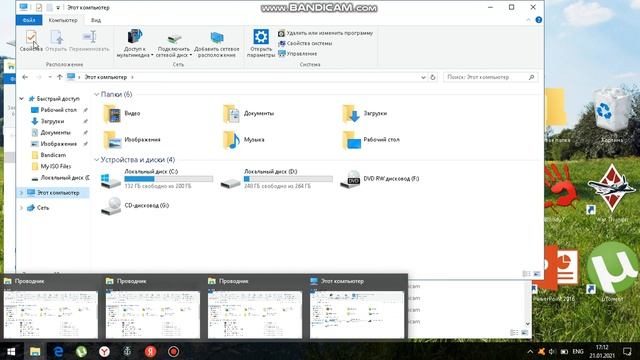This screenshot has height=360, width=640.
Task: Refresh the Этот компьютер view
Action: click(433, 77)
